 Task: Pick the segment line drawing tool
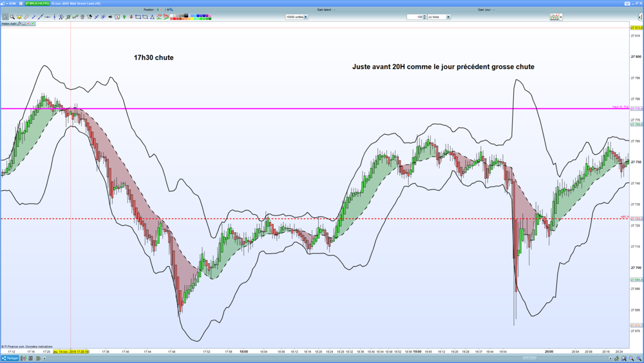pyautogui.click(x=33, y=17)
